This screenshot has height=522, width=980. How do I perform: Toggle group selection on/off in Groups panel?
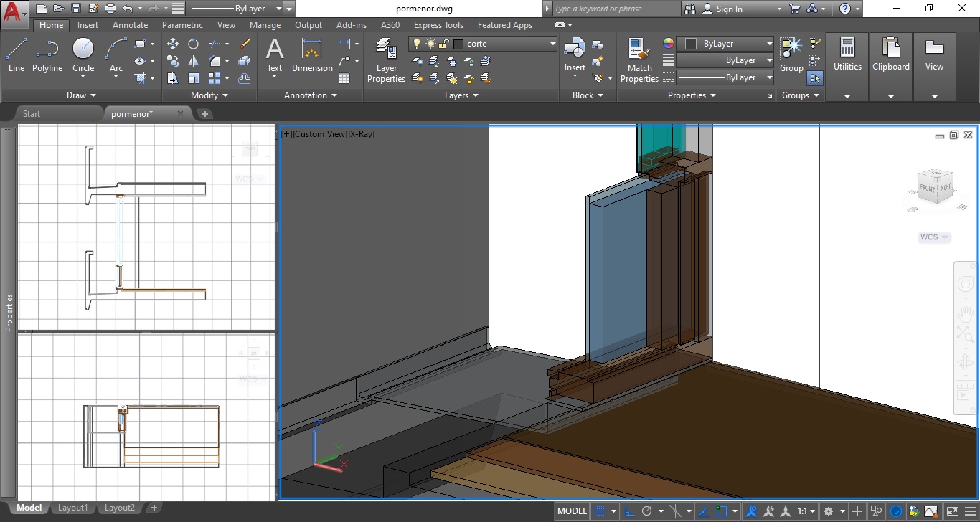point(815,77)
